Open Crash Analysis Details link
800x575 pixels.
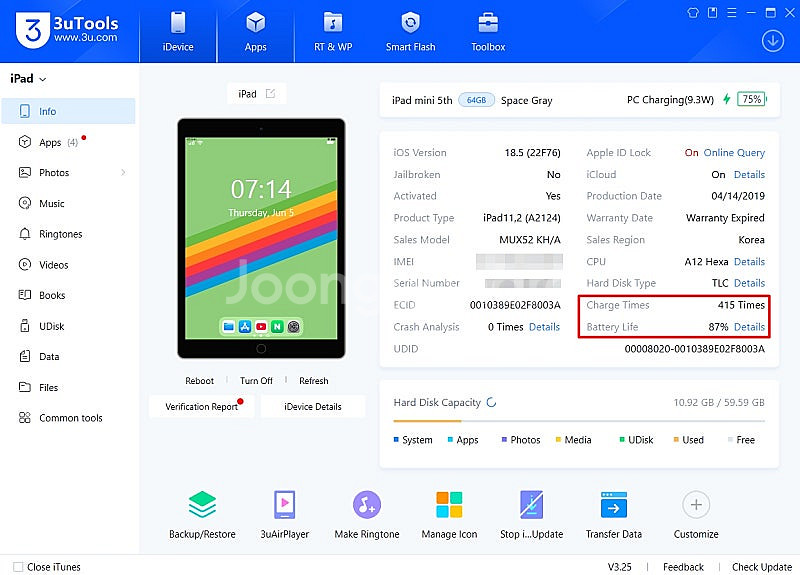544,327
